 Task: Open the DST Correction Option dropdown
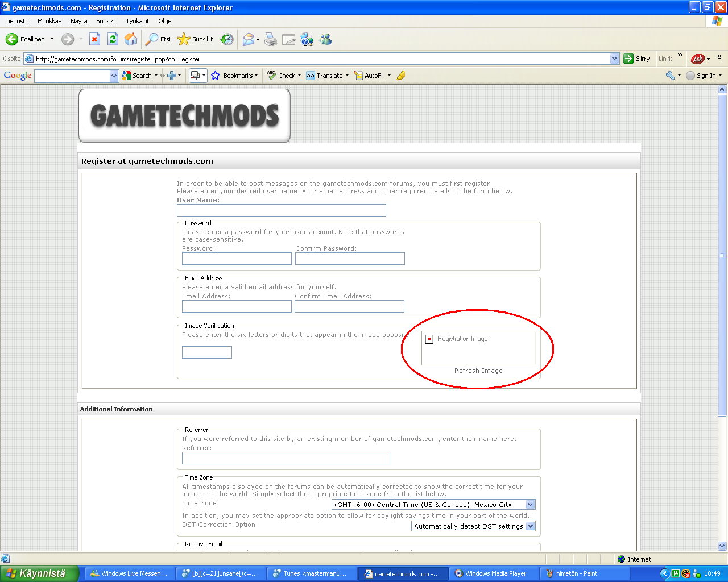tap(473, 526)
